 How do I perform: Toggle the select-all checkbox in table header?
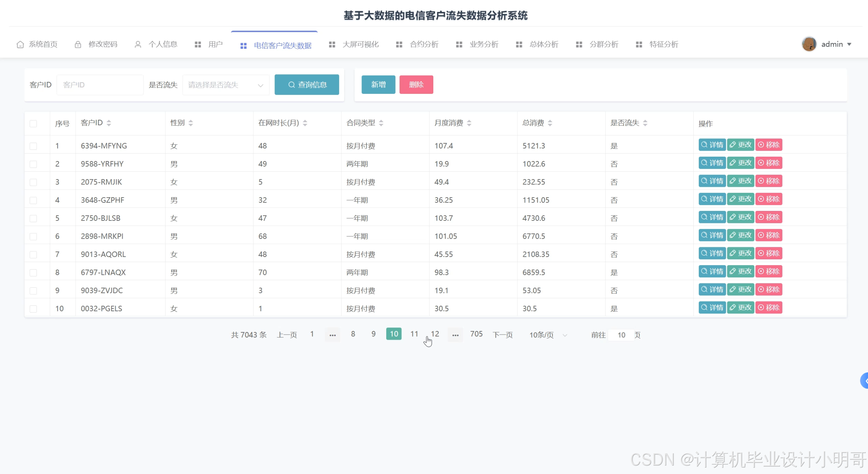33,124
